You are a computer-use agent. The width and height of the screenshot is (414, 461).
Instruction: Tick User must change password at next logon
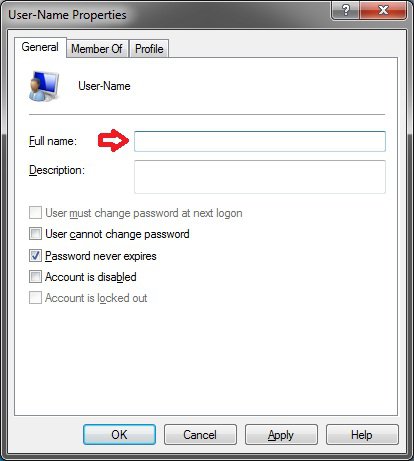[x=35, y=213]
